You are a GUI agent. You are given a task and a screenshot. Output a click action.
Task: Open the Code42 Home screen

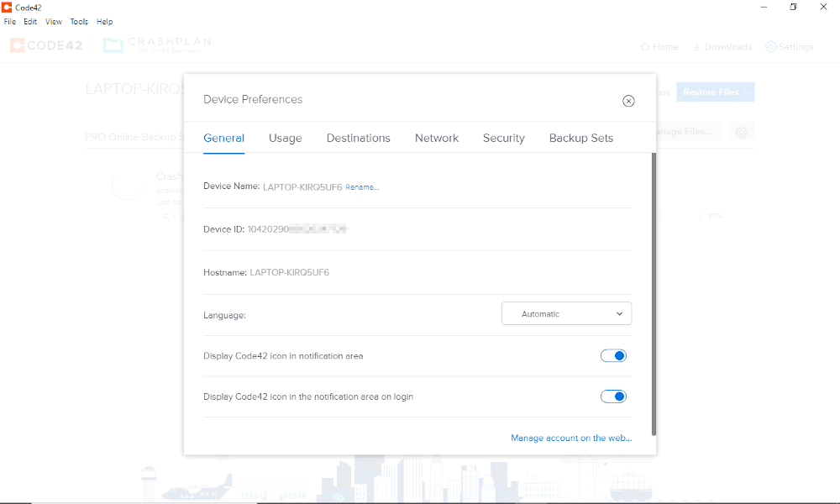[x=659, y=47]
